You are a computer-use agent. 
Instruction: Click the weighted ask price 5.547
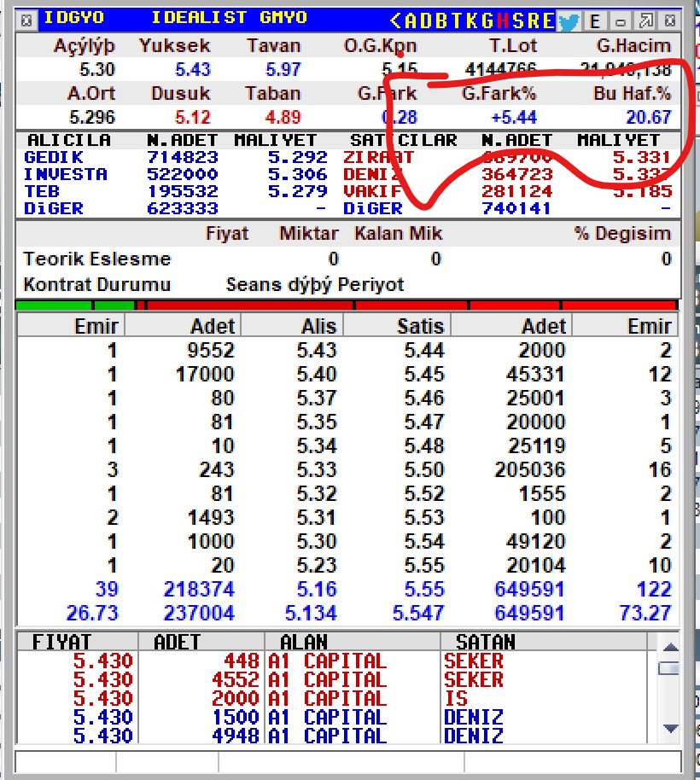(418, 614)
